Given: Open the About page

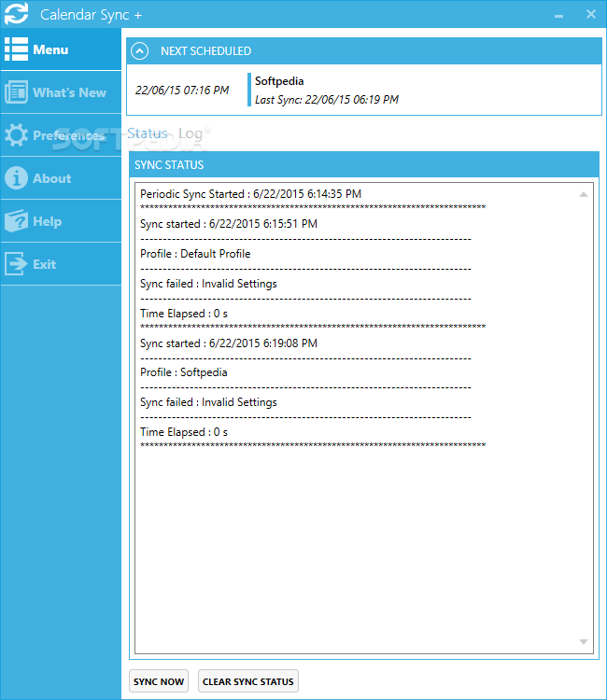Looking at the screenshot, I should [x=61, y=178].
